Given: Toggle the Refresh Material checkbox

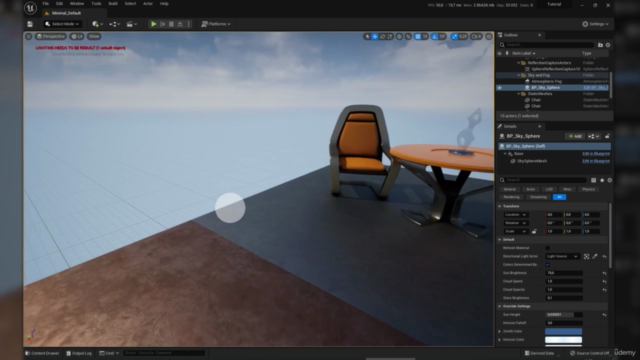Looking at the screenshot, I should [548, 248].
